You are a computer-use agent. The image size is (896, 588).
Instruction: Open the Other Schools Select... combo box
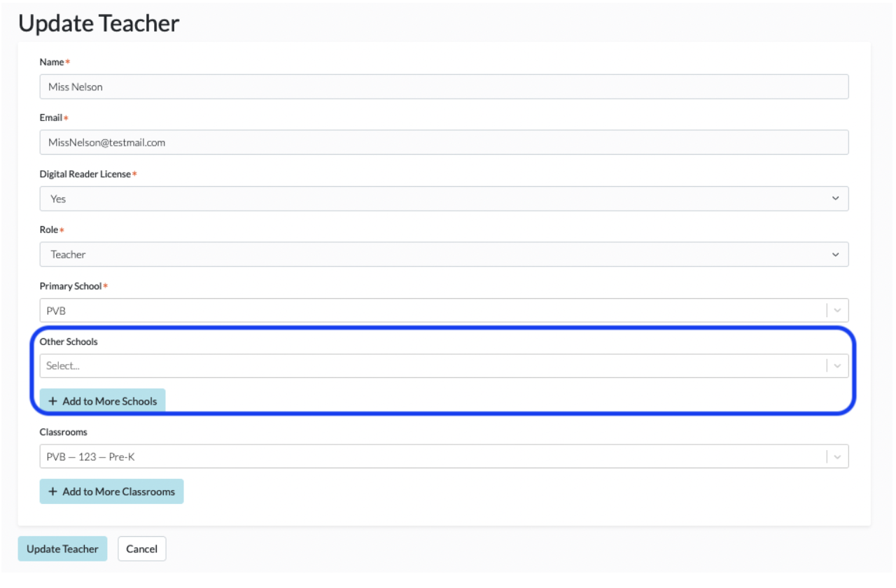444,366
